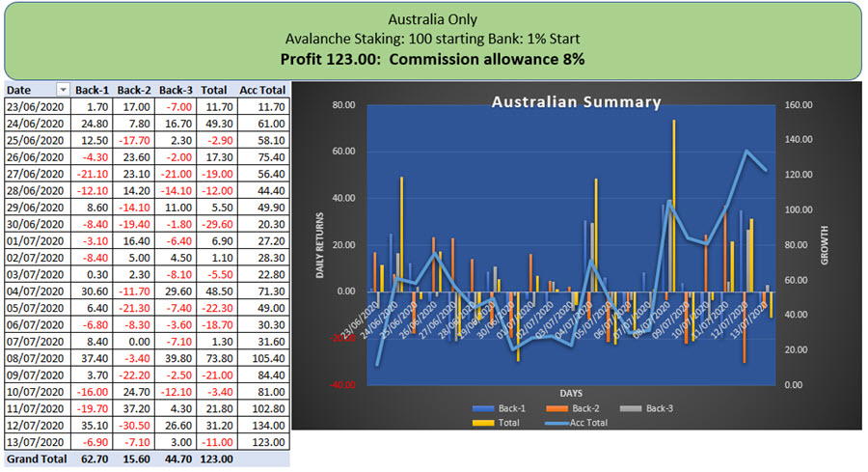Select the Grand Total row label

click(36, 459)
